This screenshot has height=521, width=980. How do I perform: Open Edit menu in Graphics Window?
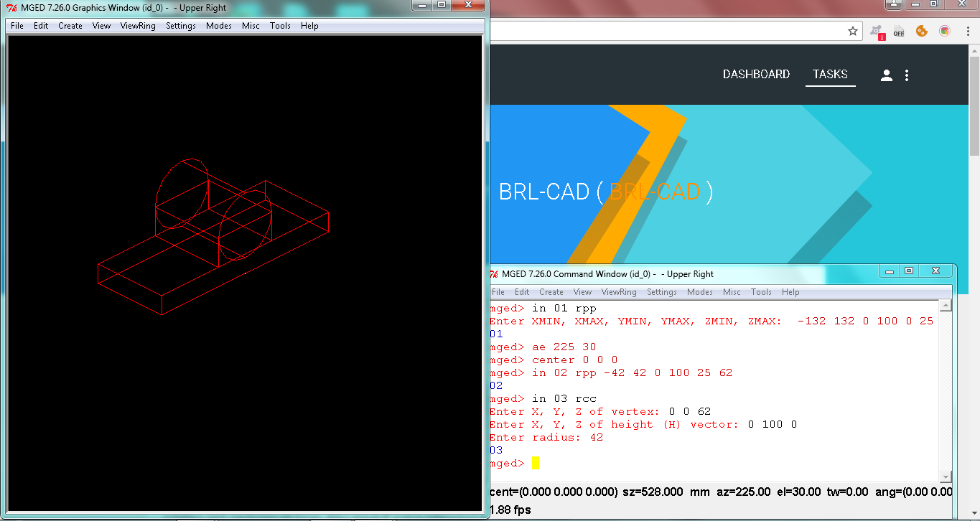[x=41, y=26]
